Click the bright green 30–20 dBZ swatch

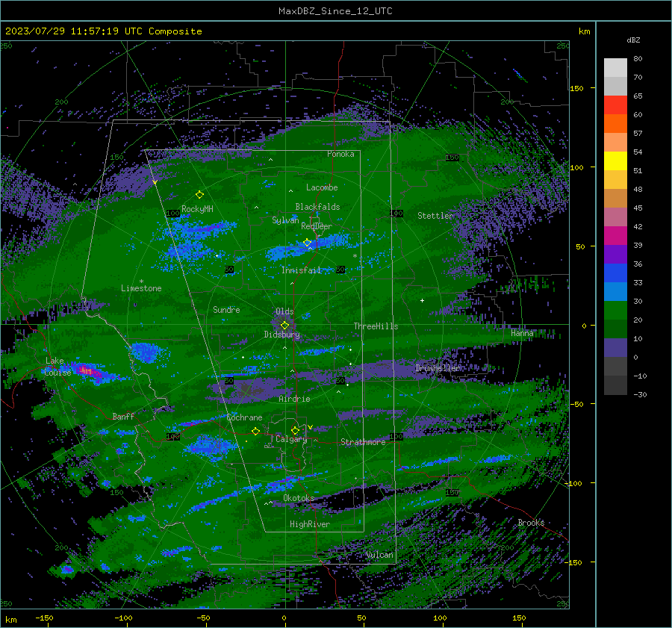pyautogui.click(x=615, y=311)
